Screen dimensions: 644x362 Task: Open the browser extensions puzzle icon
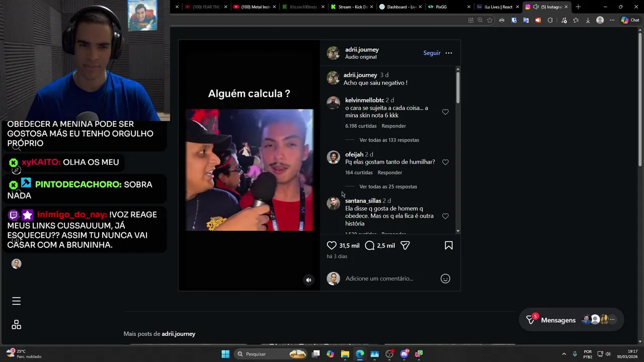click(x=550, y=20)
